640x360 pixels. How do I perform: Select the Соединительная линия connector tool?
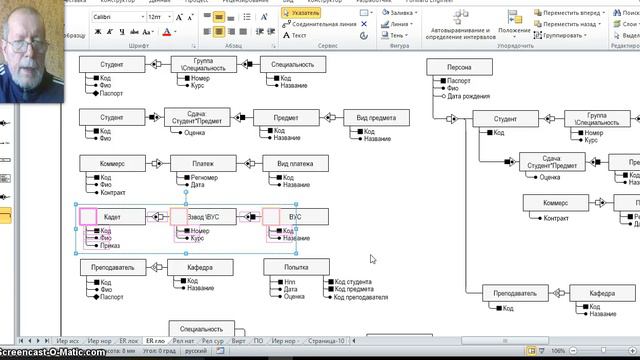pyautogui.click(x=319, y=24)
